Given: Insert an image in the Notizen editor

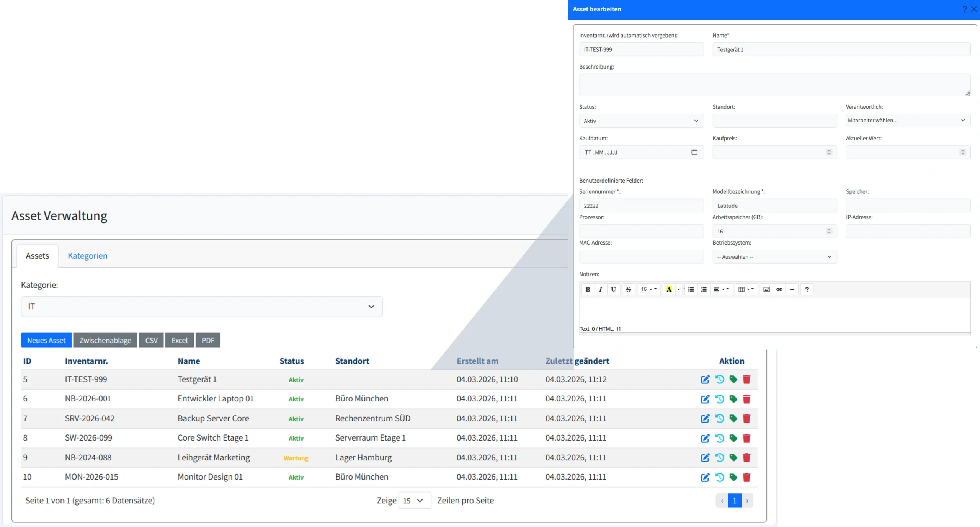Looking at the screenshot, I should pos(766,289).
